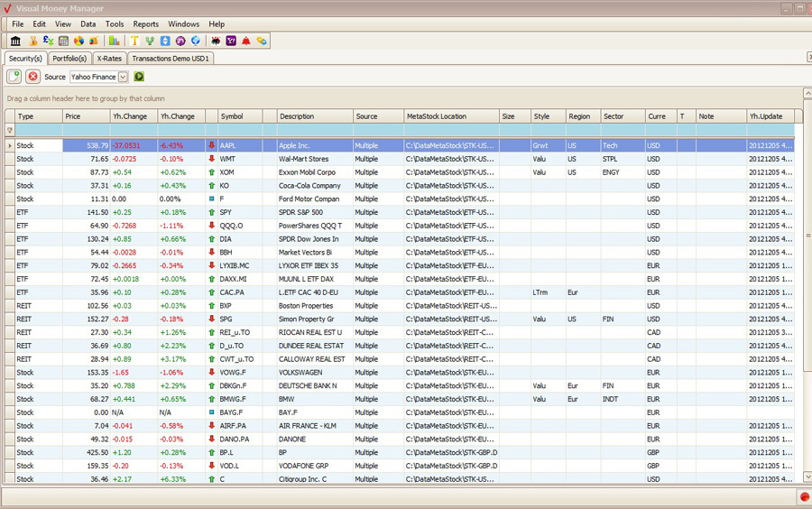Sort by the Type column header

[x=39, y=116]
